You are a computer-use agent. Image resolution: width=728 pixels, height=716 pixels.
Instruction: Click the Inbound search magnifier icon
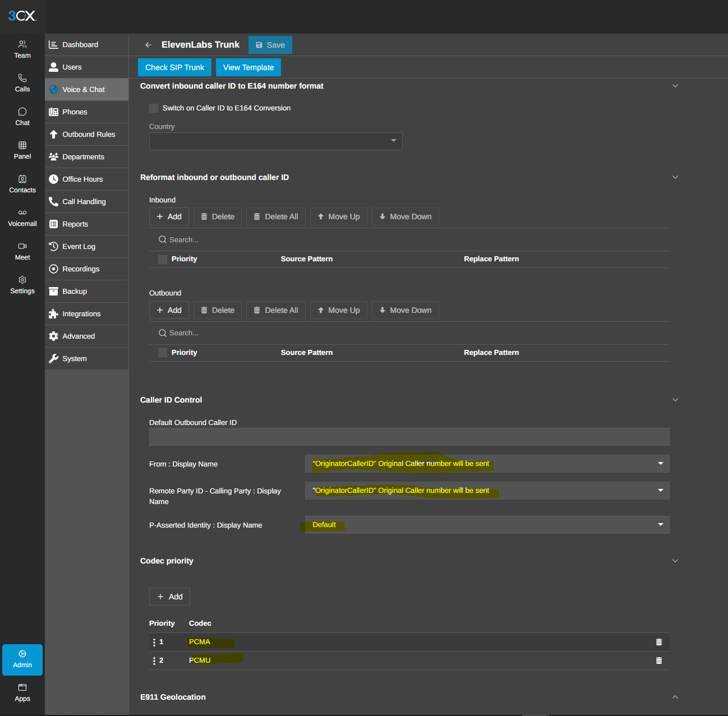pyautogui.click(x=163, y=239)
